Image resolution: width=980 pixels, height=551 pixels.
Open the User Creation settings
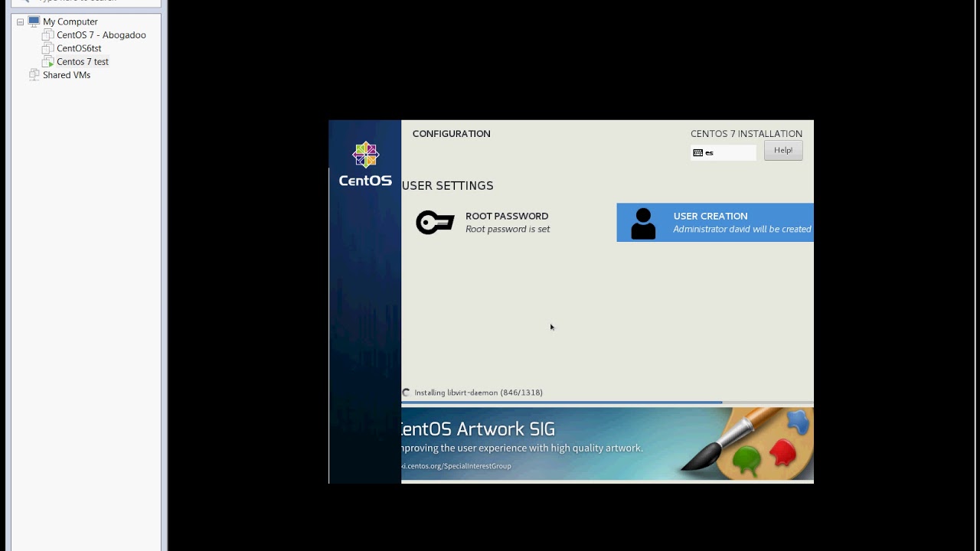point(715,223)
